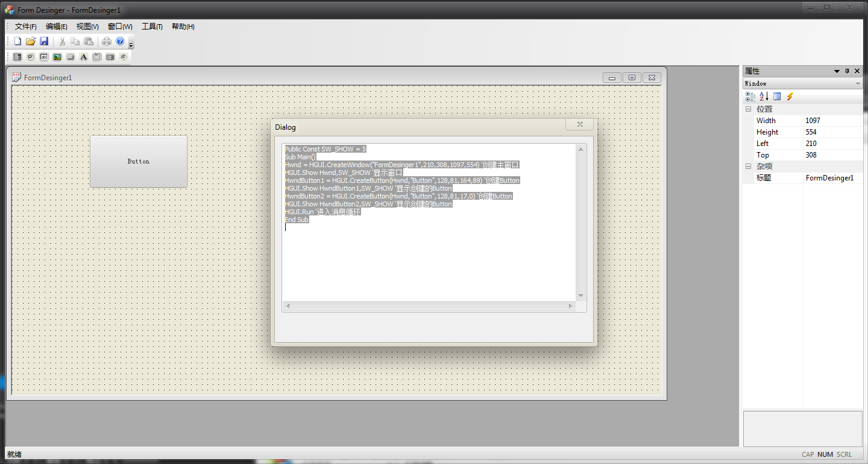Click the Copy icon in the toolbar

[75, 42]
